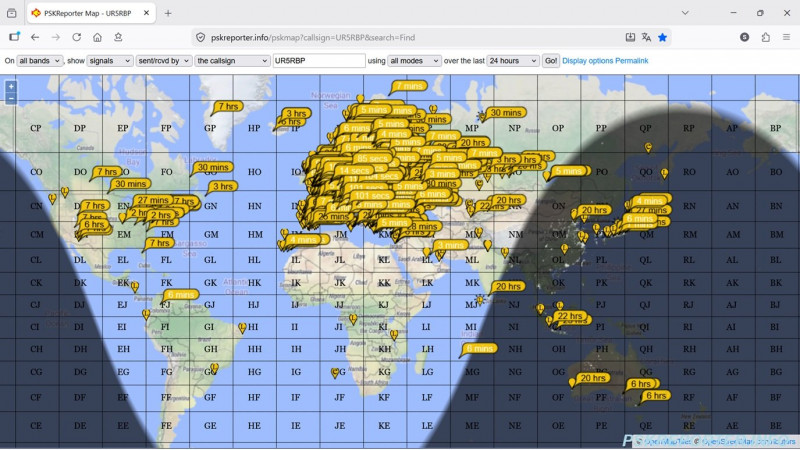Click the '20 hrs' marker near MJ grid
This screenshot has height=450, width=800.
508,286
